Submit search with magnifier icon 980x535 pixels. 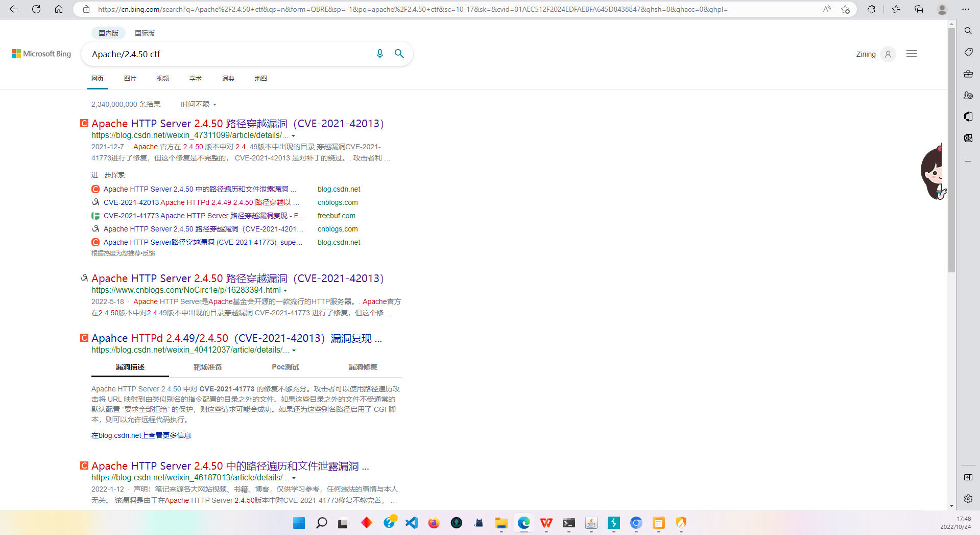(399, 54)
